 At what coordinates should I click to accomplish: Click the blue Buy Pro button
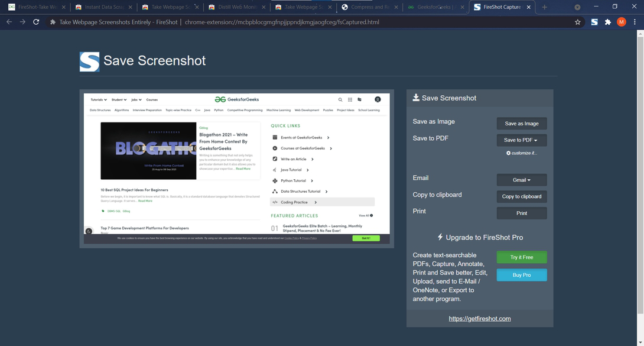tap(522, 275)
